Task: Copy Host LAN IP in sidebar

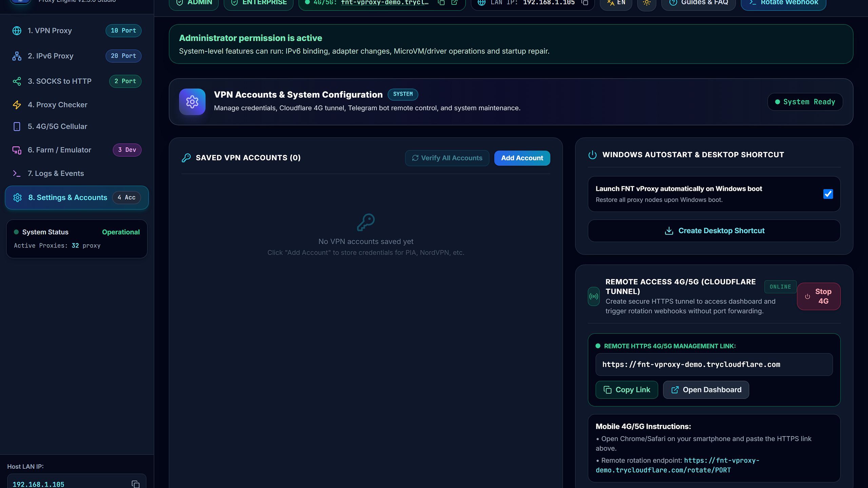Action: coord(136,484)
